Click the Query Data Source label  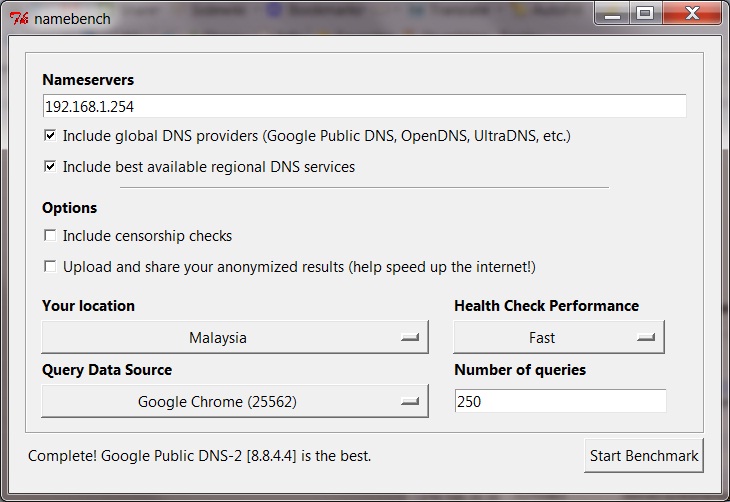pyautogui.click(x=107, y=370)
